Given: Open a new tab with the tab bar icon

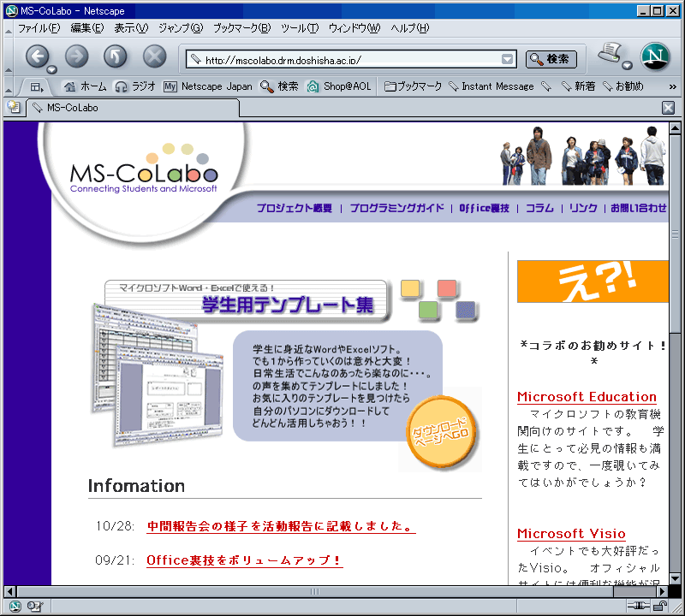Looking at the screenshot, I should [x=14, y=107].
